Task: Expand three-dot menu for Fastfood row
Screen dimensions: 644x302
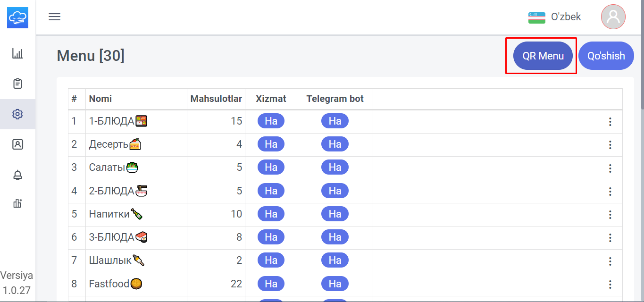Action: (610, 285)
